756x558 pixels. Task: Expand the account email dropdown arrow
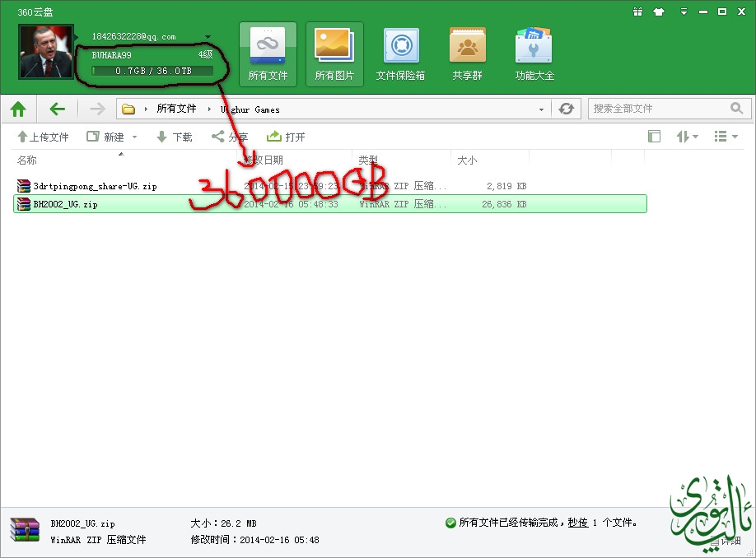click(x=208, y=36)
